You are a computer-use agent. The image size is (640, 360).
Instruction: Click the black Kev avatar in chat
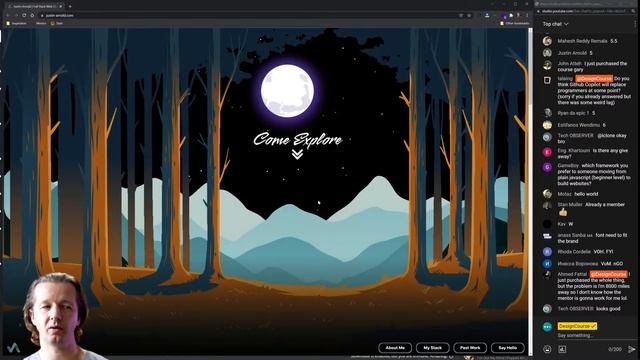(x=547, y=224)
